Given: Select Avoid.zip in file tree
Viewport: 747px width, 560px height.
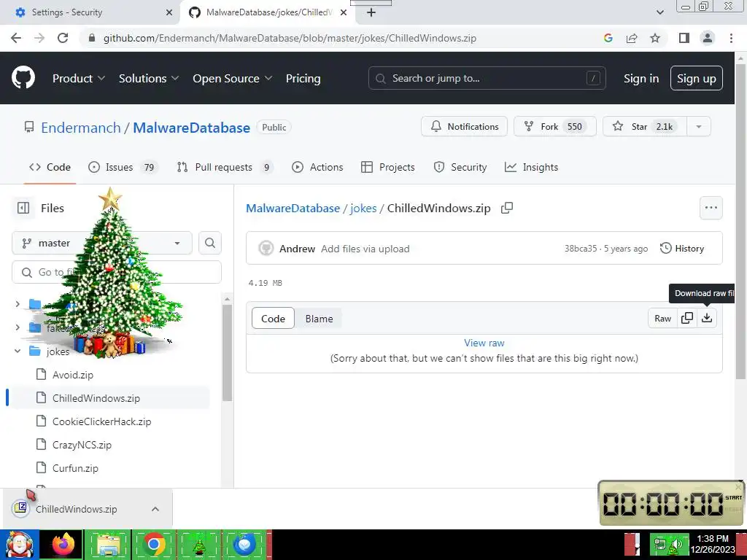Looking at the screenshot, I should tap(73, 375).
